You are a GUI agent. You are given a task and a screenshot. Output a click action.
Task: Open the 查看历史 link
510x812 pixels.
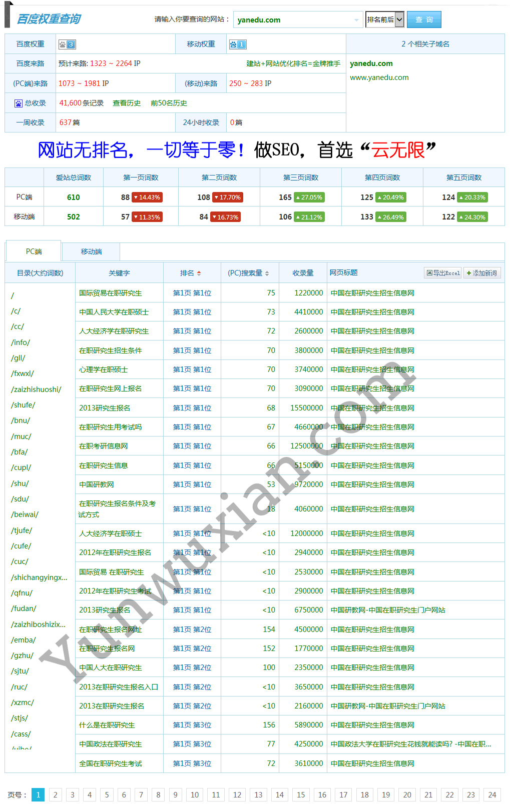[127, 103]
